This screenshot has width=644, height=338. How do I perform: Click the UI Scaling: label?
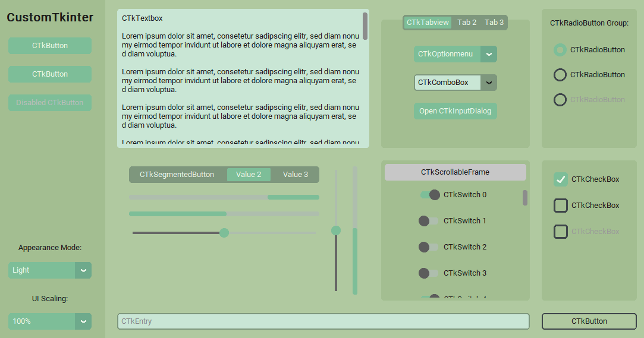[x=50, y=299]
